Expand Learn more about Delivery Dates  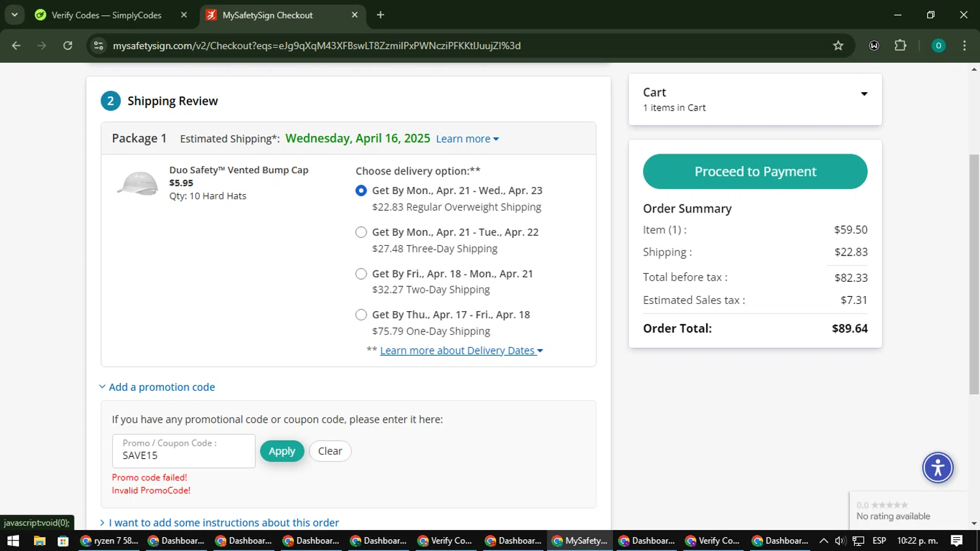coord(461,350)
